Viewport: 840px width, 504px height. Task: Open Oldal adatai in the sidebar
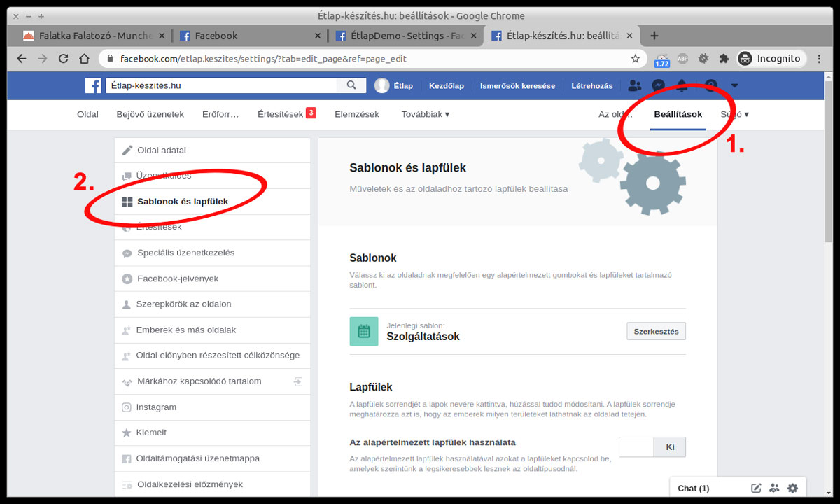click(162, 150)
